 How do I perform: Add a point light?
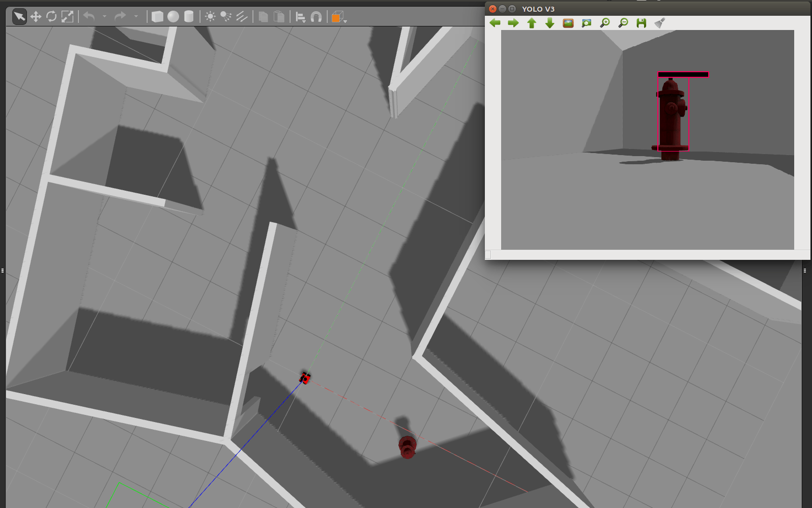[x=210, y=17]
